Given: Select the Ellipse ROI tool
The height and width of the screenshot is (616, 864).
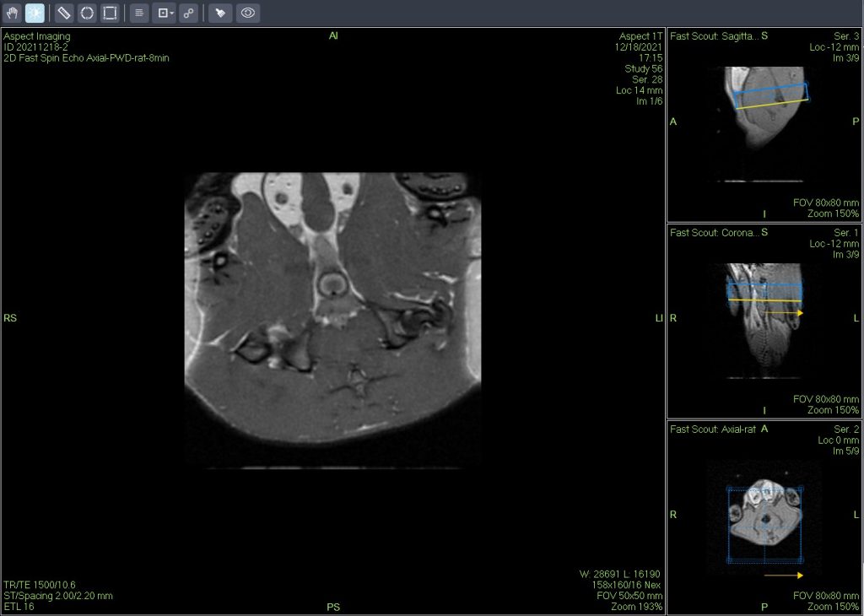Looking at the screenshot, I should click(87, 13).
